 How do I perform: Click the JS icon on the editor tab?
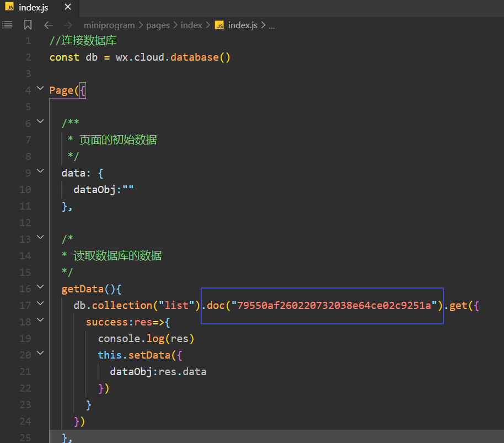pyautogui.click(x=9, y=7)
